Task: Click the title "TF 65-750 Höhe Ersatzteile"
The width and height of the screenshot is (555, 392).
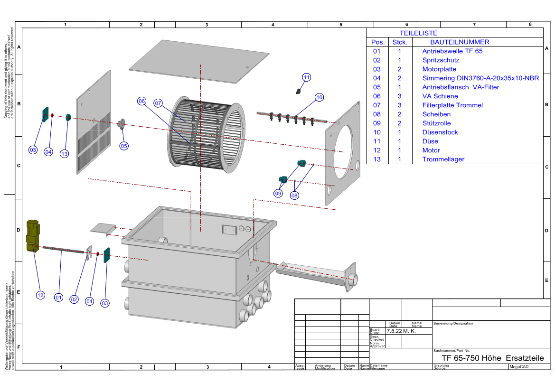Action: pyautogui.click(x=492, y=358)
